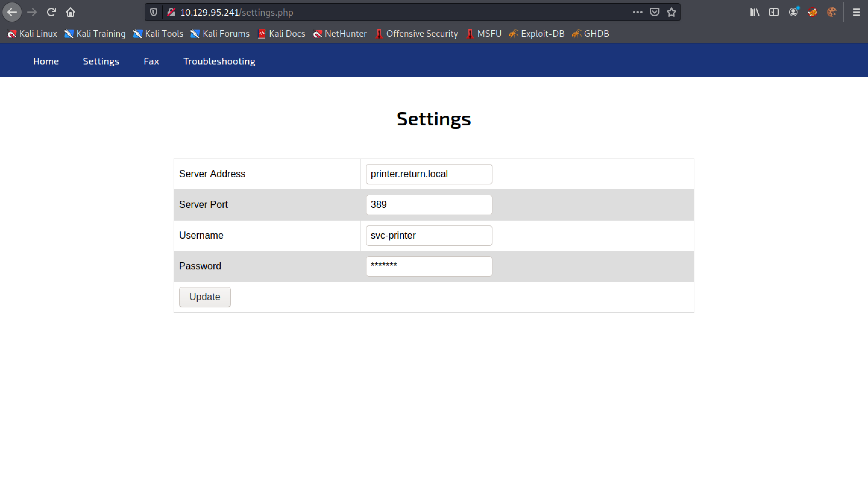Open the Kali Training bookmark
The height and width of the screenshot is (487, 868).
click(95, 34)
